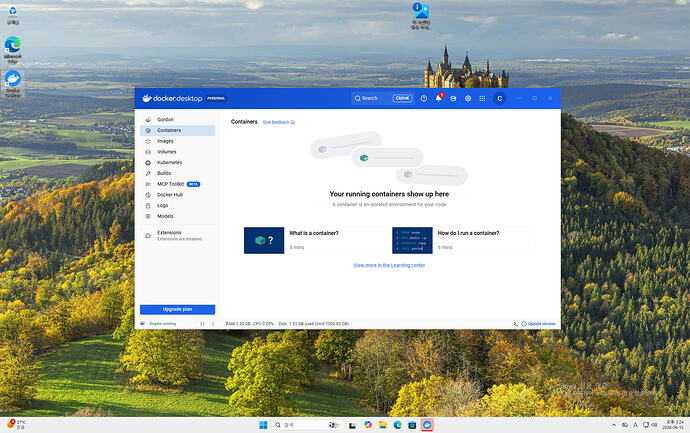
Task: Open Kubernetes section
Action: click(x=177, y=162)
